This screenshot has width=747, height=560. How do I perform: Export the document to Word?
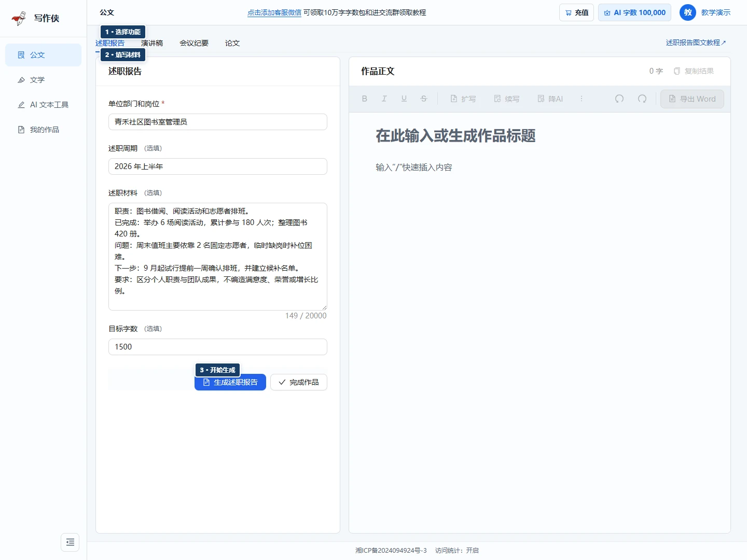click(x=692, y=99)
